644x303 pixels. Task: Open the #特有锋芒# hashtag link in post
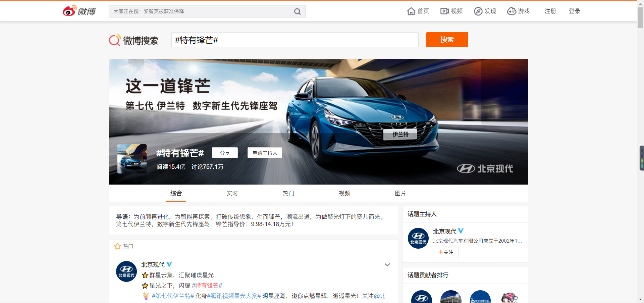pyautogui.click(x=207, y=286)
